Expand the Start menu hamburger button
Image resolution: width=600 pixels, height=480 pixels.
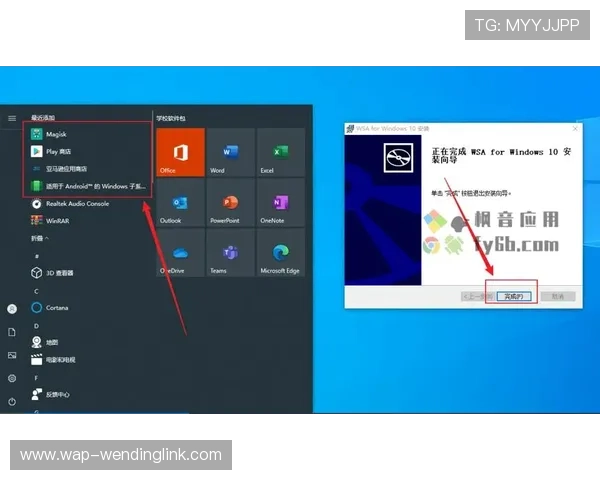click(x=12, y=118)
